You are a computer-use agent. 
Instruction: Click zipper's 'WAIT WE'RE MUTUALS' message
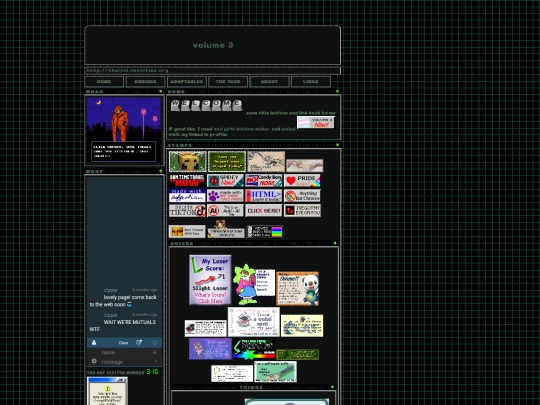pos(123,325)
